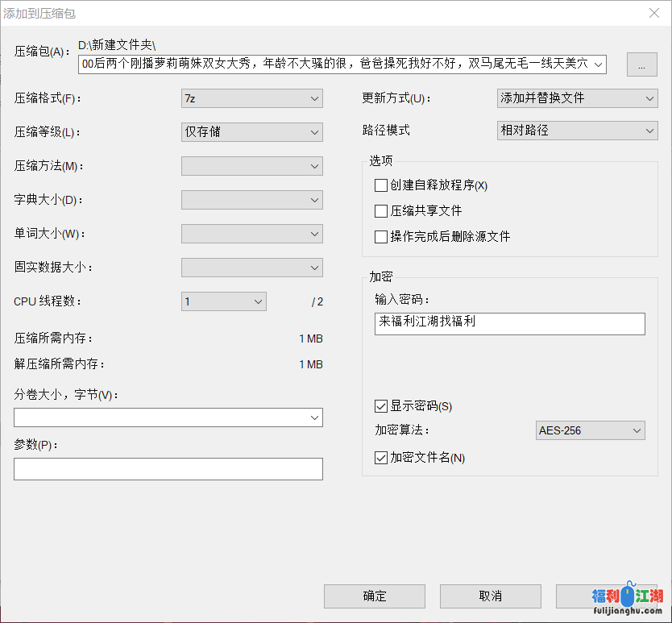The height and width of the screenshot is (623, 672).
Task: Focus the 参数 input field
Action: coord(168,469)
